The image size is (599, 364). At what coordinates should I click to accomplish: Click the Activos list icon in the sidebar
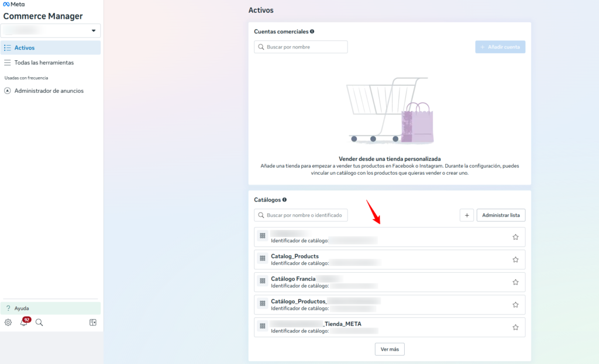click(7, 48)
